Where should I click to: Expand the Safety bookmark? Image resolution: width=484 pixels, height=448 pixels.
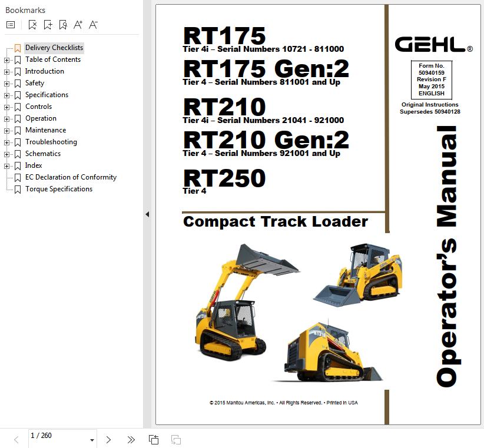[x=6, y=84]
